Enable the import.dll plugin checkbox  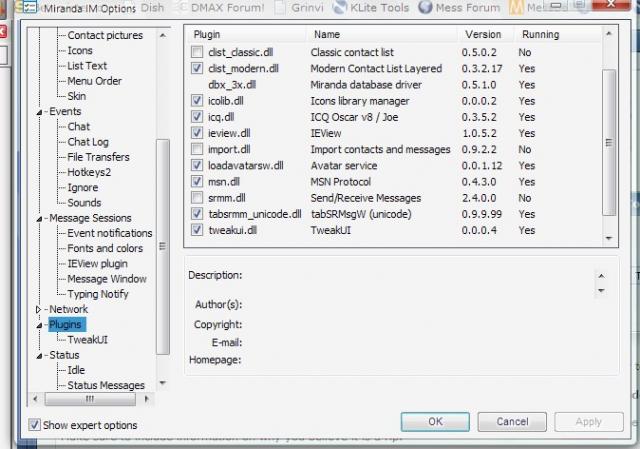(x=197, y=149)
